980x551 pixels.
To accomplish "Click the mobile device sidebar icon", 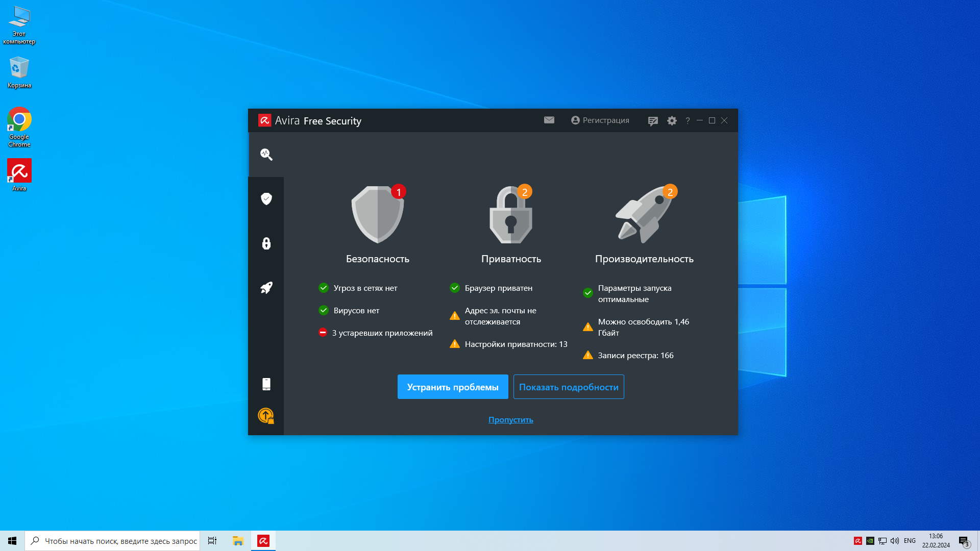I will click(x=266, y=384).
